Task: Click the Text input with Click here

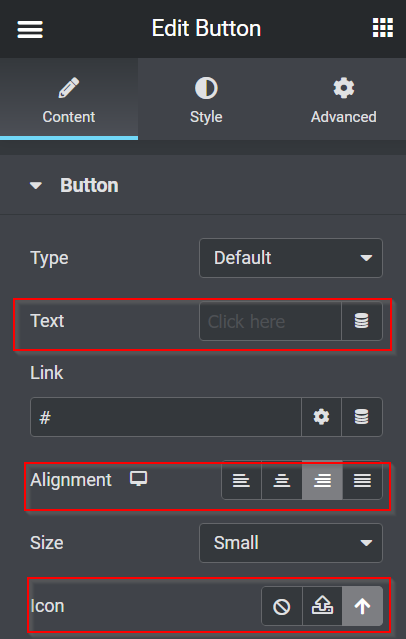Action: (270, 321)
